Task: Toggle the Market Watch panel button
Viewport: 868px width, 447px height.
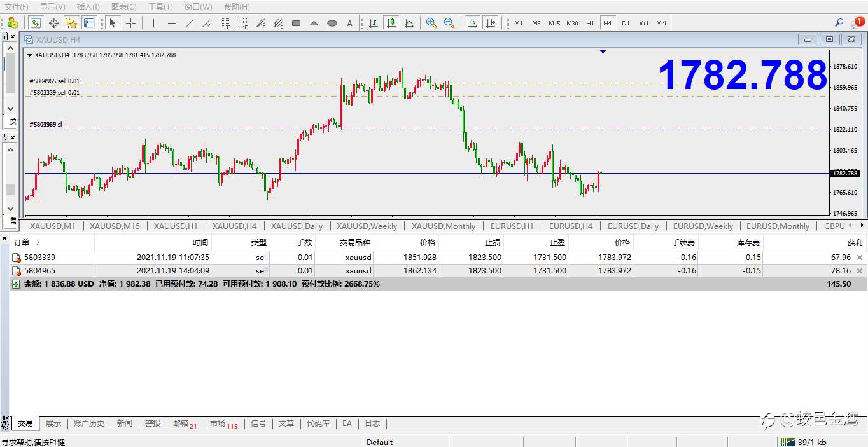Action: [36, 23]
